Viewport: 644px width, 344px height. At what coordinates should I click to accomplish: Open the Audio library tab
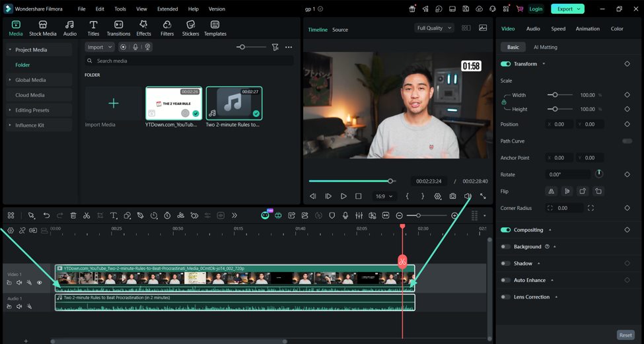(x=70, y=28)
